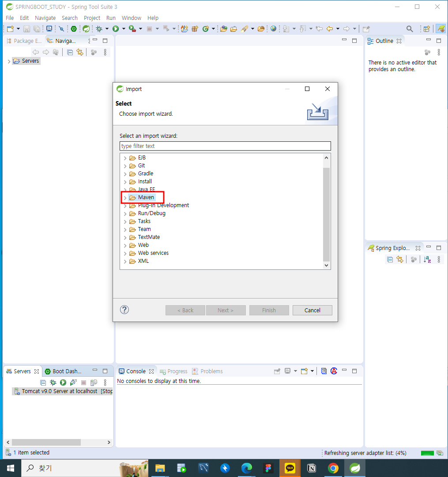Expand the Run/Debug import category

pyautogui.click(x=125, y=214)
